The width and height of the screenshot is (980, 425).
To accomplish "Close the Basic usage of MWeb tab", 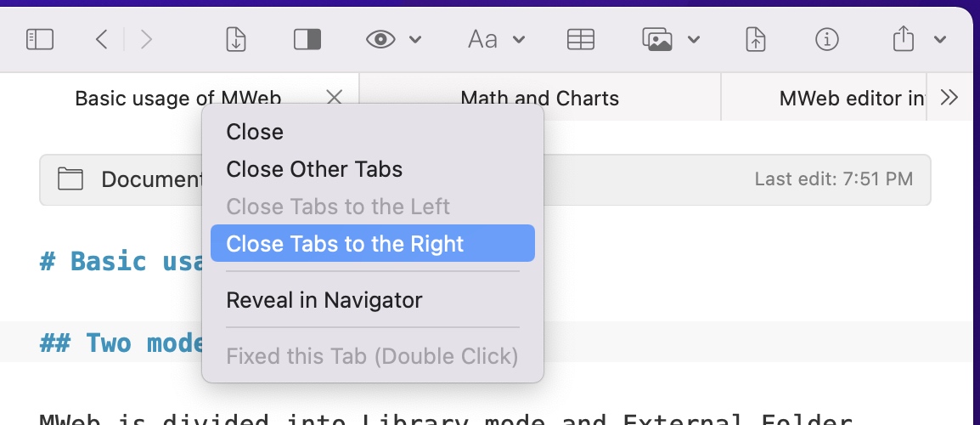I will click(x=335, y=98).
